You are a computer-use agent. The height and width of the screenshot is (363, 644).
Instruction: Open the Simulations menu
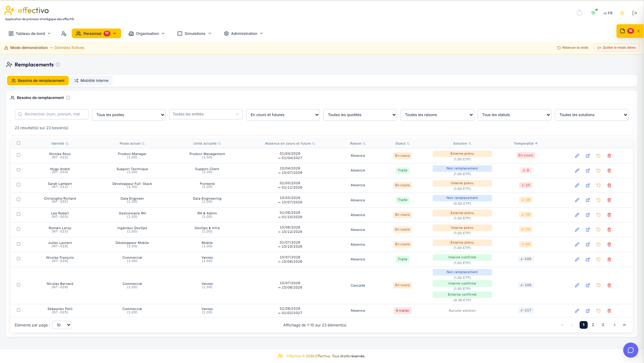pos(194,34)
